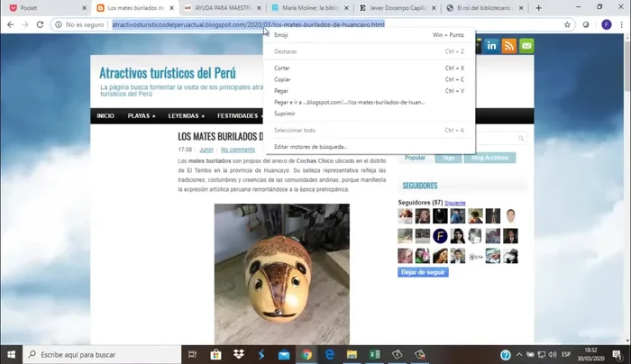Screen dimensions: 631x364
Task: Open the Windows Start menu
Action: click(11, 354)
